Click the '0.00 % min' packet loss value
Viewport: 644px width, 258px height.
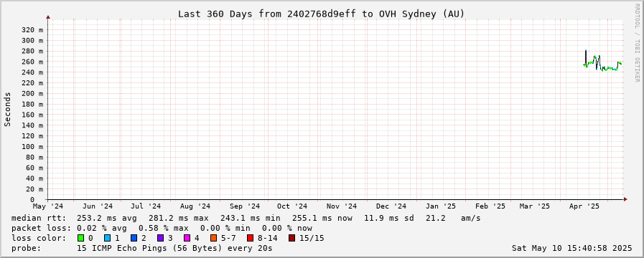click(x=225, y=228)
